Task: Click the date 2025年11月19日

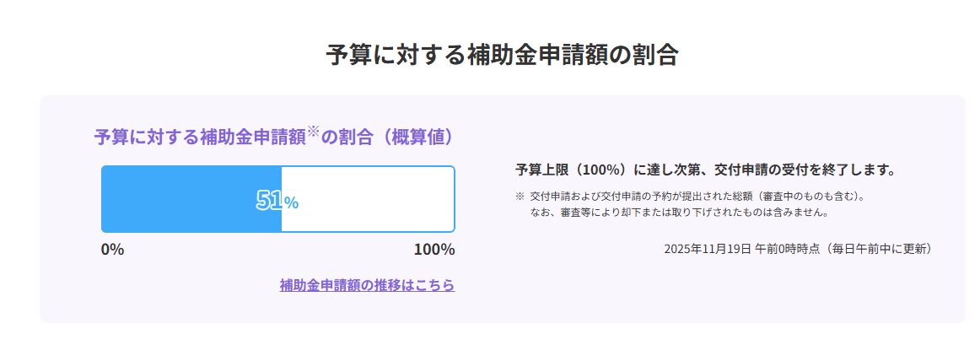Action: click(707, 249)
